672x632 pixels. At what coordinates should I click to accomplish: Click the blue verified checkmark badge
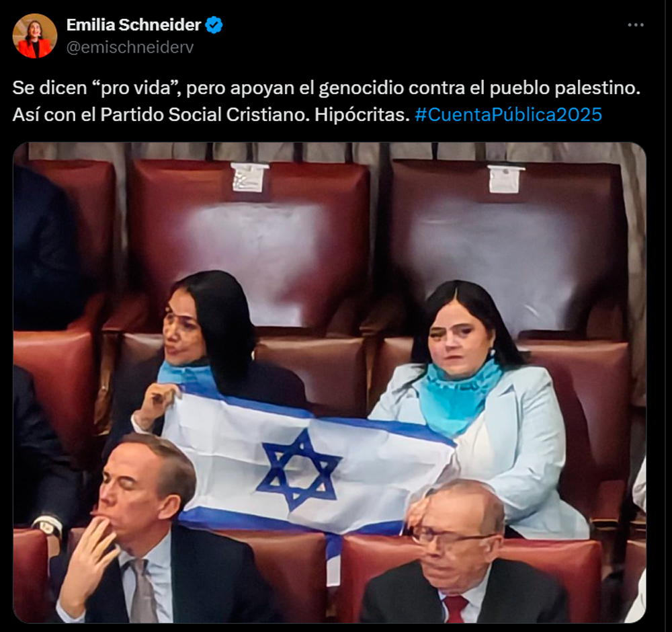pyautogui.click(x=214, y=26)
